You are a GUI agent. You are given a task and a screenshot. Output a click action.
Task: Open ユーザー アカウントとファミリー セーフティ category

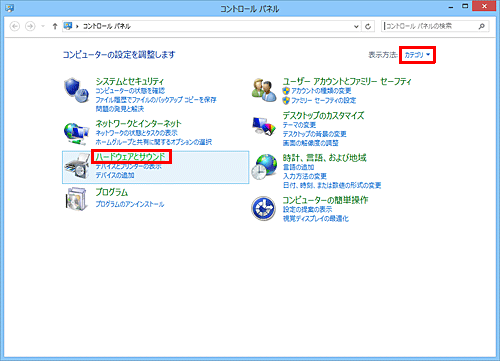tap(347, 81)
